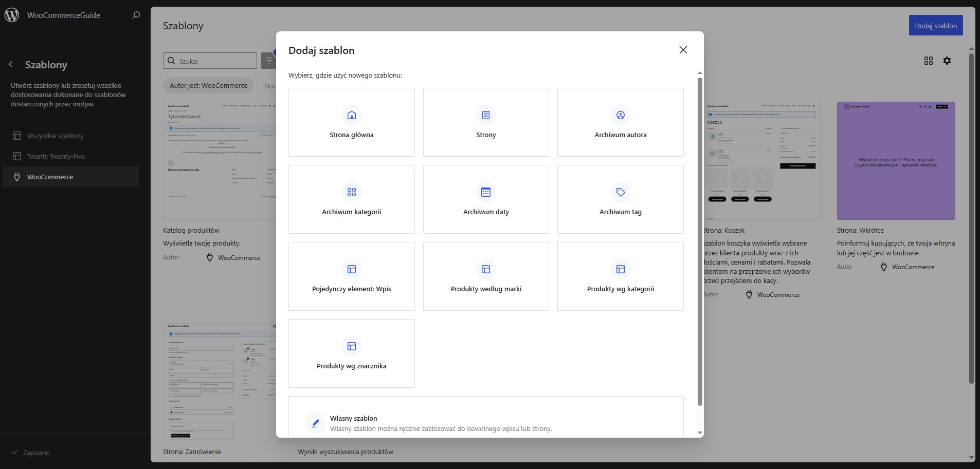
Task: Click the tag icon above Archiwum tag
Action: pos(621,192)
